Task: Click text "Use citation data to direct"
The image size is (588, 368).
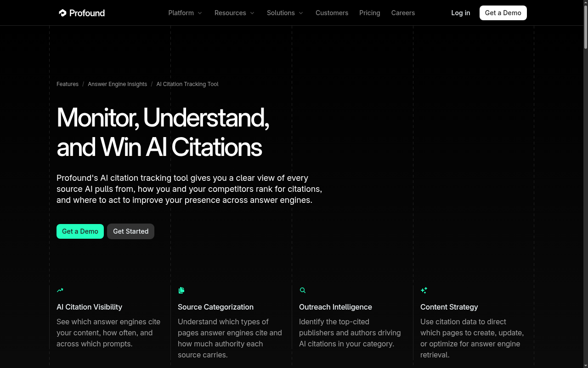Action: pyautogui.click(x=472, y=338)
